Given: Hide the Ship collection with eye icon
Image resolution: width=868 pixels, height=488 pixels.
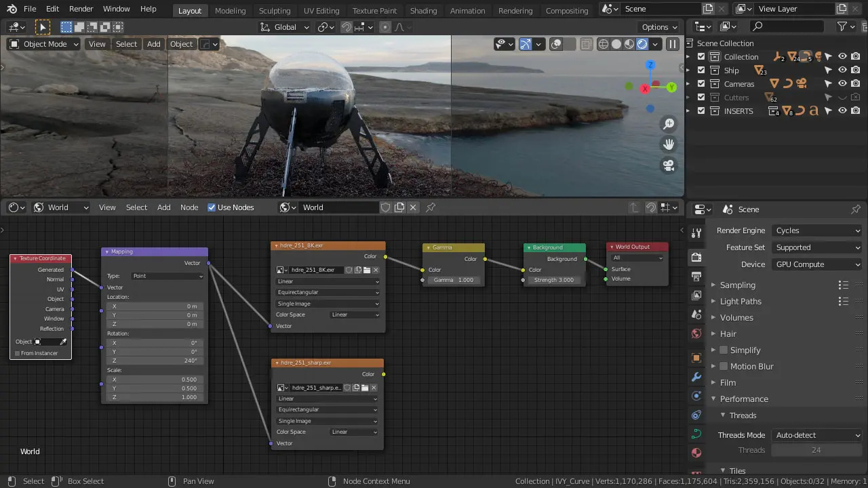Looking at the screenshot, I should (x=842, y=70).
